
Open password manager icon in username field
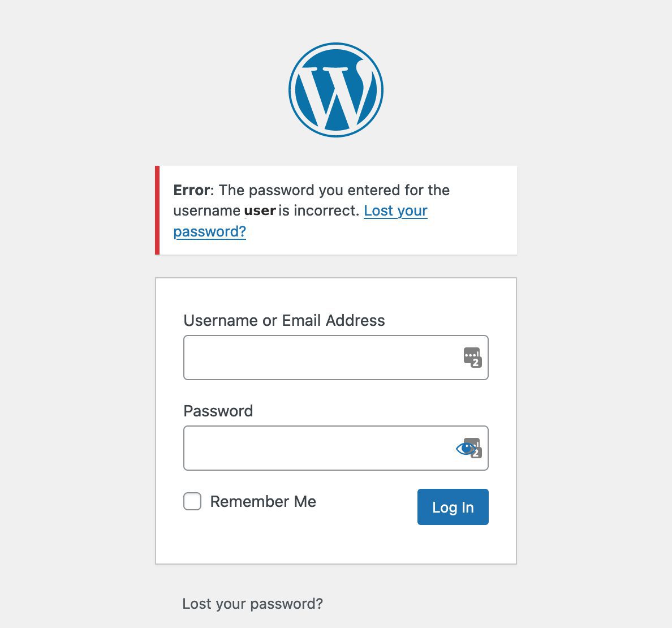(x=472, y=358)
